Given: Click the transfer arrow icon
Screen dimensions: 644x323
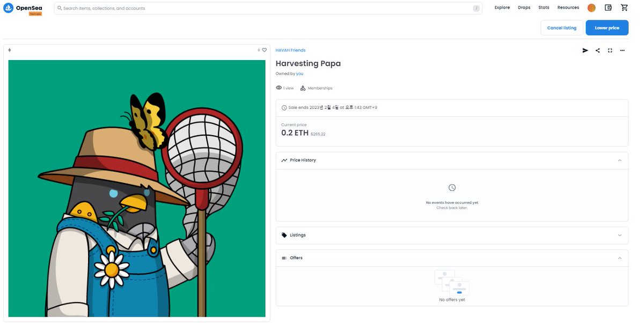Looking at the screenshot, I should coord(586,50).
